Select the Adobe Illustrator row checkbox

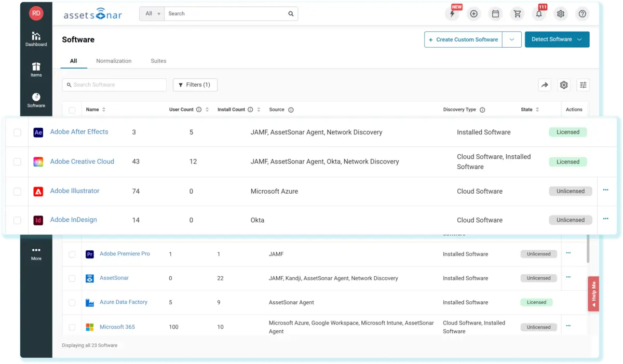[x=17, y=192]
